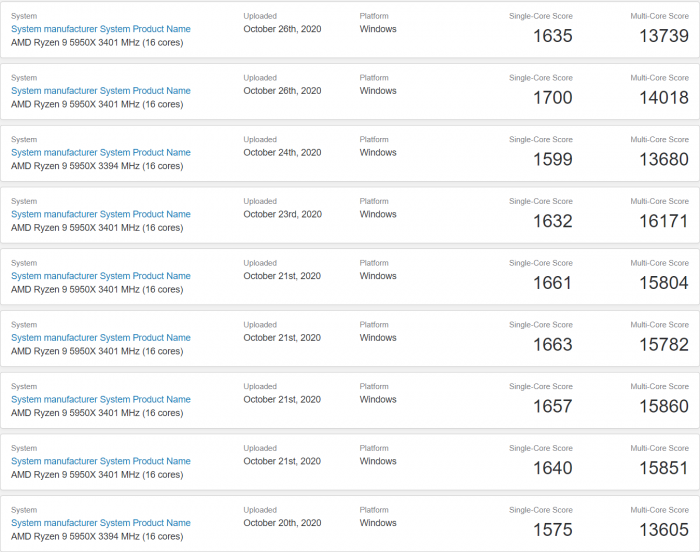Click the October 23rd, 2020 upload date
The width and height of the screenshot is (700, 552).
click(x=282, y=214)
